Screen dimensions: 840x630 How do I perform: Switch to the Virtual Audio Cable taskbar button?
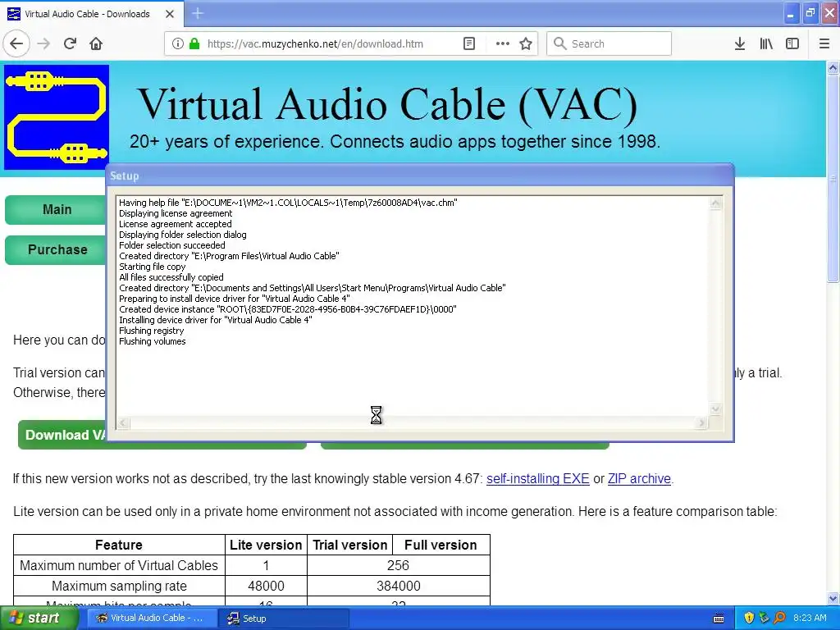pyautogui.click(x=152, y=619)
